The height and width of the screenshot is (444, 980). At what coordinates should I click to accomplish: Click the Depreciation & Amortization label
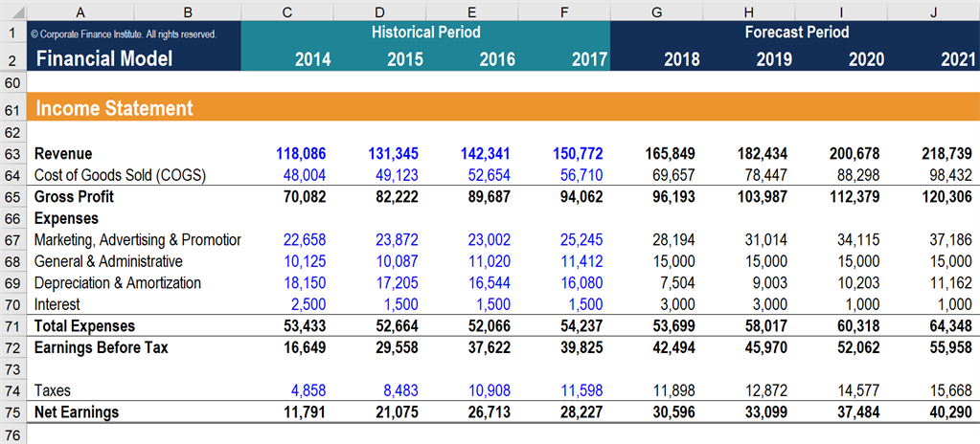point(118,283)
